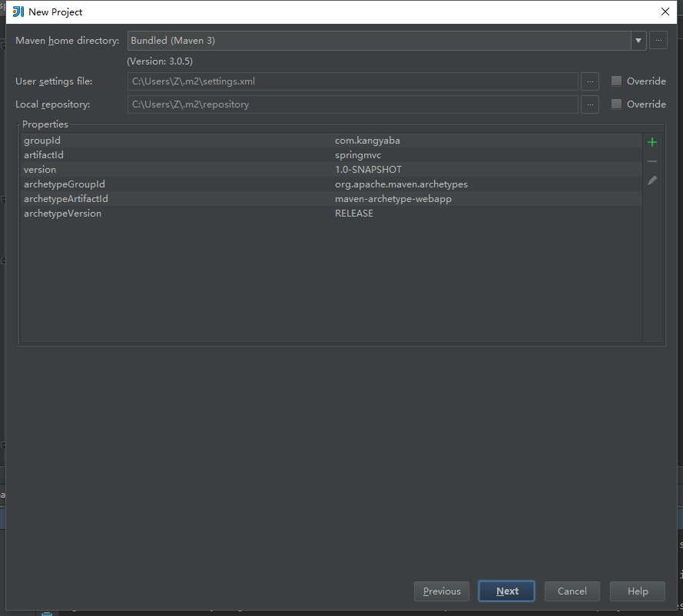Select the artifactId property row
683x616 pixels.
tap(331, 155)
